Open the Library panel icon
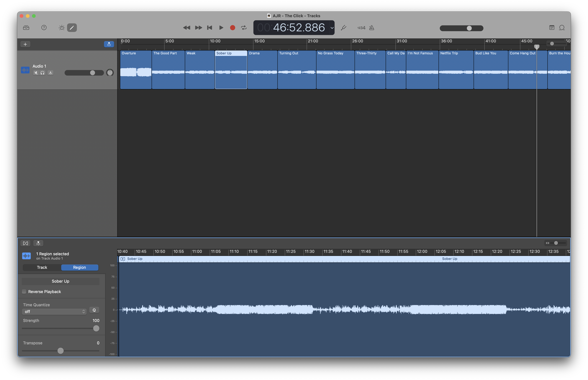Screen dimensions: 588x380 coord(26,28)
